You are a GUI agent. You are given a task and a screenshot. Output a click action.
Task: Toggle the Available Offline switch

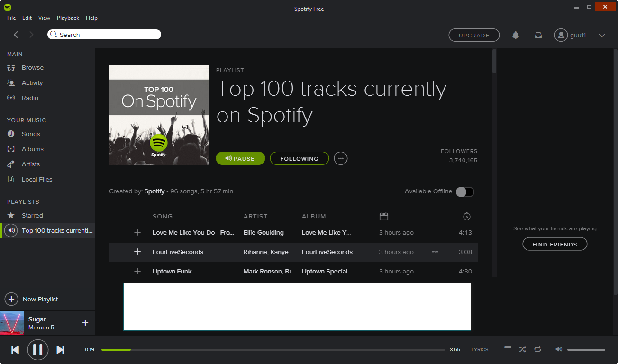pyautogui.click(x=465, y=191)
